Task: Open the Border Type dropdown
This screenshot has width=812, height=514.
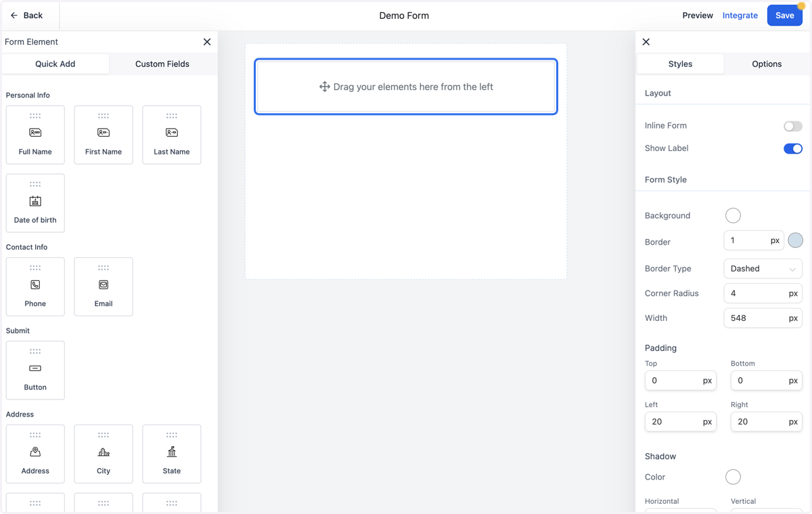Action: 763,269
